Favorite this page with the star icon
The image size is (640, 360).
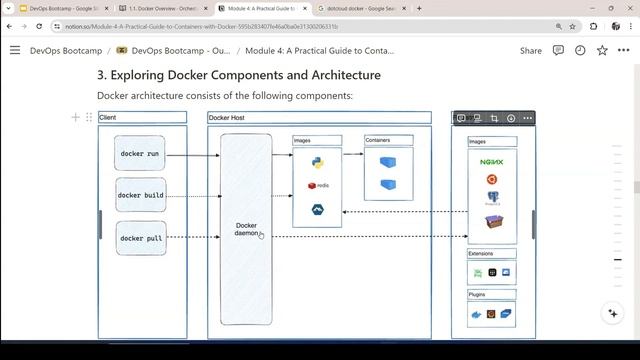click(602, 50)
